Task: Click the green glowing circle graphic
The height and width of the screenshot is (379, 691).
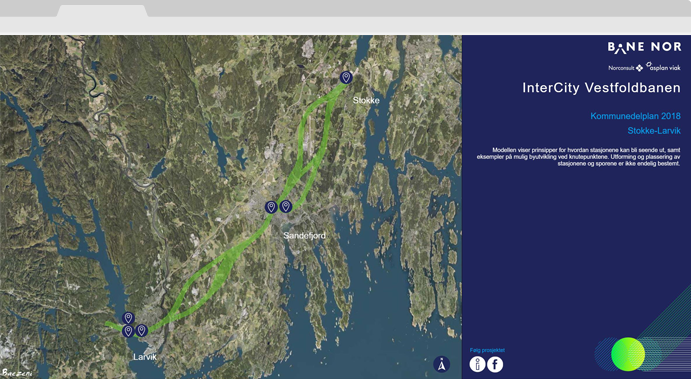Action: [628, 354]
